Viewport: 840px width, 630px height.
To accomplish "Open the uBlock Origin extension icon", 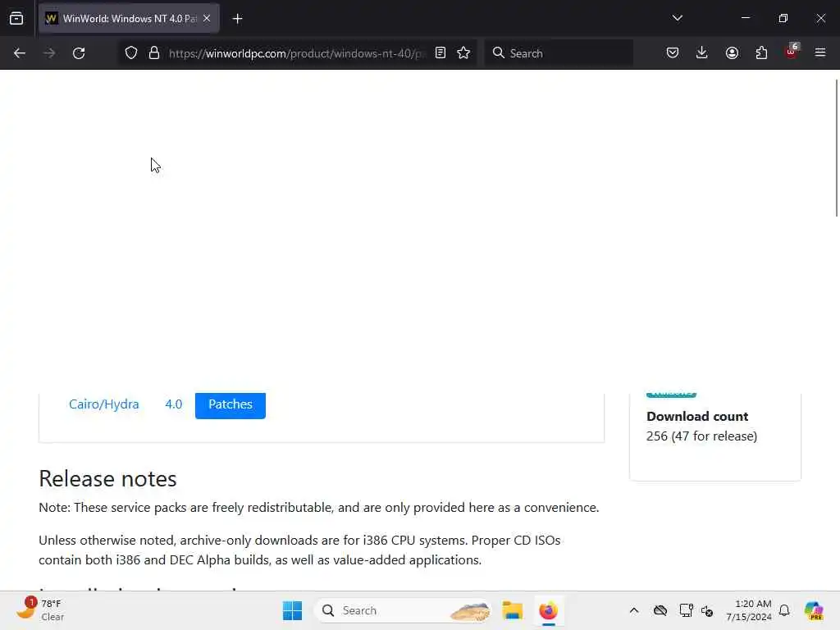I will click(792, 52).
